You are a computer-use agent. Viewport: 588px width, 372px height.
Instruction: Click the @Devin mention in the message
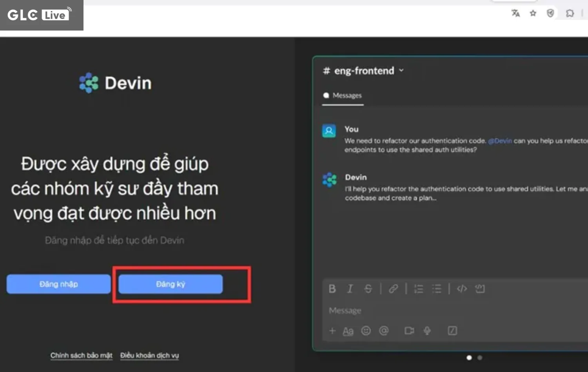500,141
